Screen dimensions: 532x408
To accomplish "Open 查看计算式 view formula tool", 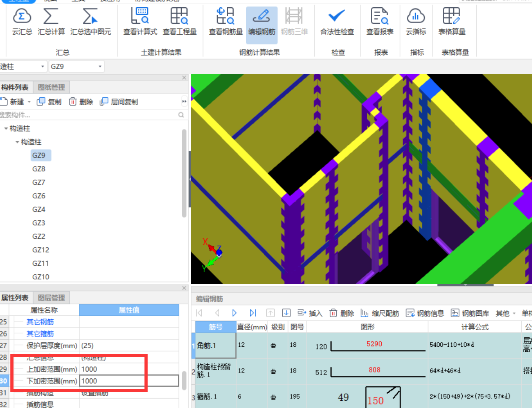I will coord(140,22).
